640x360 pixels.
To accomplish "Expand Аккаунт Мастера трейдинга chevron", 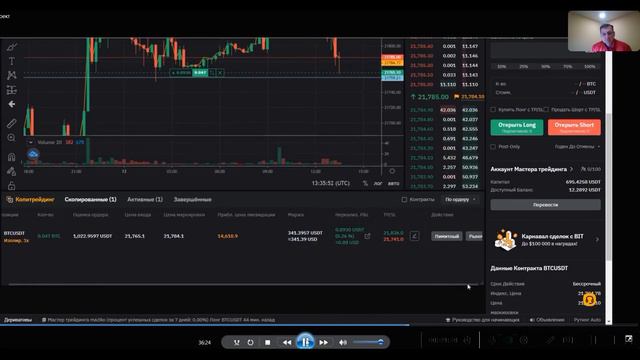I will [571, 169].
